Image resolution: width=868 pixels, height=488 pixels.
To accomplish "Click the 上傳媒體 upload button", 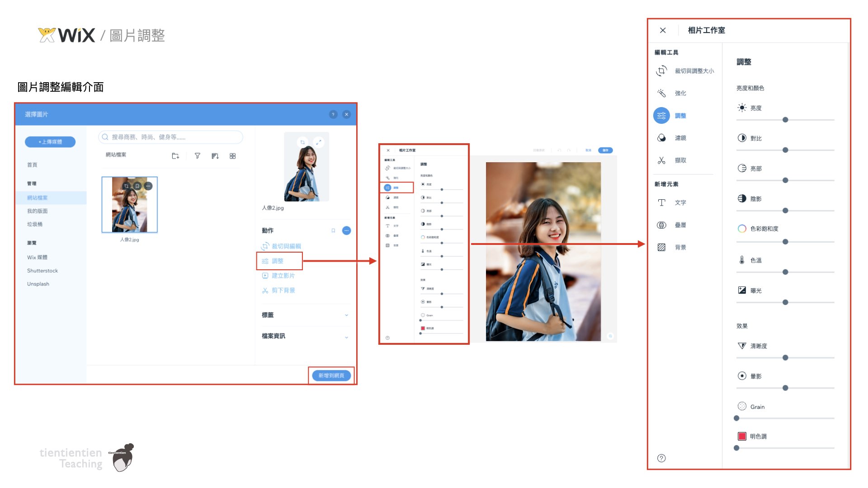I will click(x=50, y=142).
